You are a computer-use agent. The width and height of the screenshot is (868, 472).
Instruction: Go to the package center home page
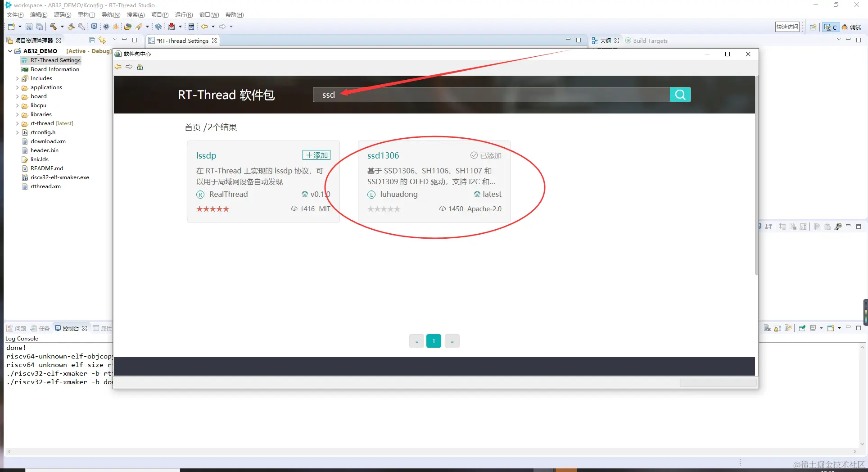(x=140, y=67)
